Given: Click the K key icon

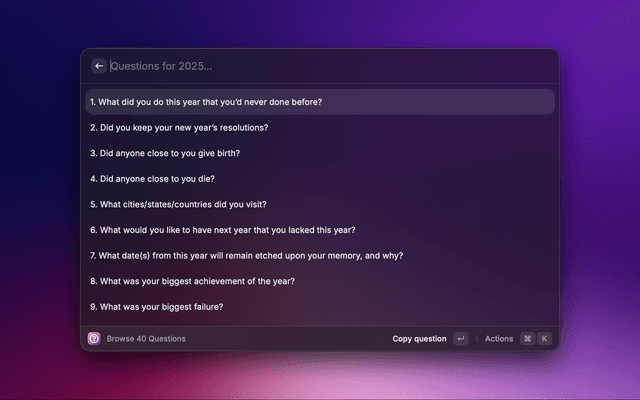Looking at the screenshot, I should coord(544,339).
